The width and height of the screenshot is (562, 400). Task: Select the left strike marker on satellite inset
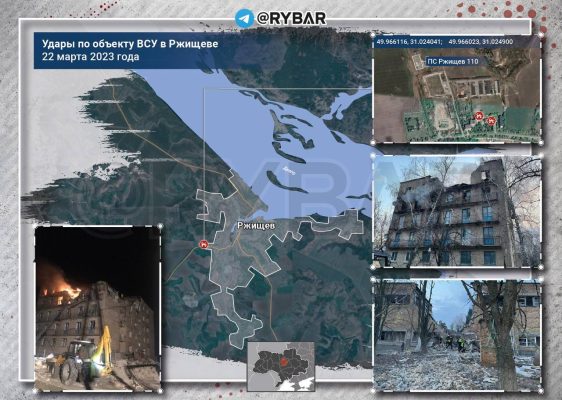479,116
